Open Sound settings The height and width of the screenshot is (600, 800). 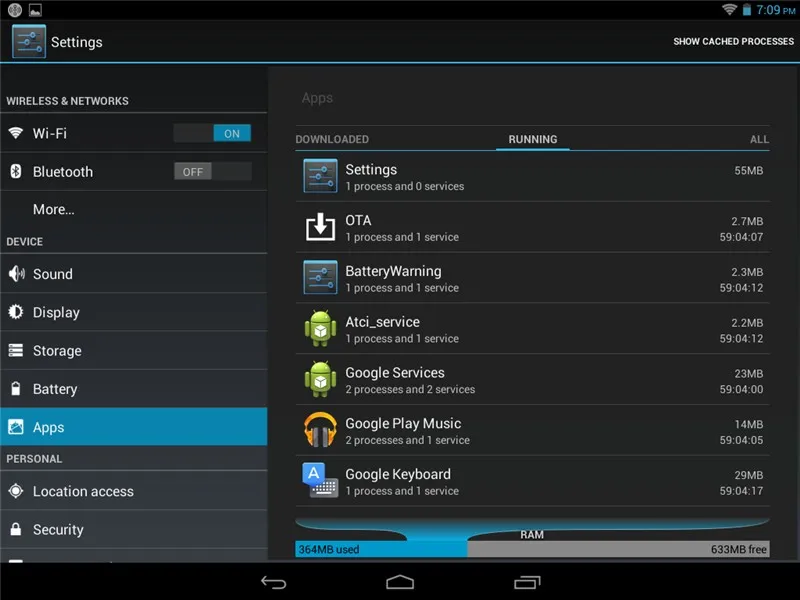point(134,274)
